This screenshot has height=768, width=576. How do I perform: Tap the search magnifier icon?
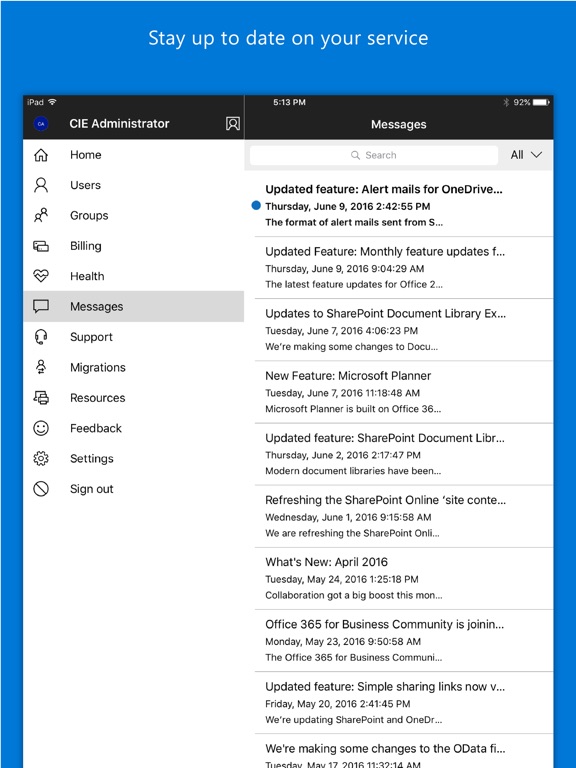(356, 155)
